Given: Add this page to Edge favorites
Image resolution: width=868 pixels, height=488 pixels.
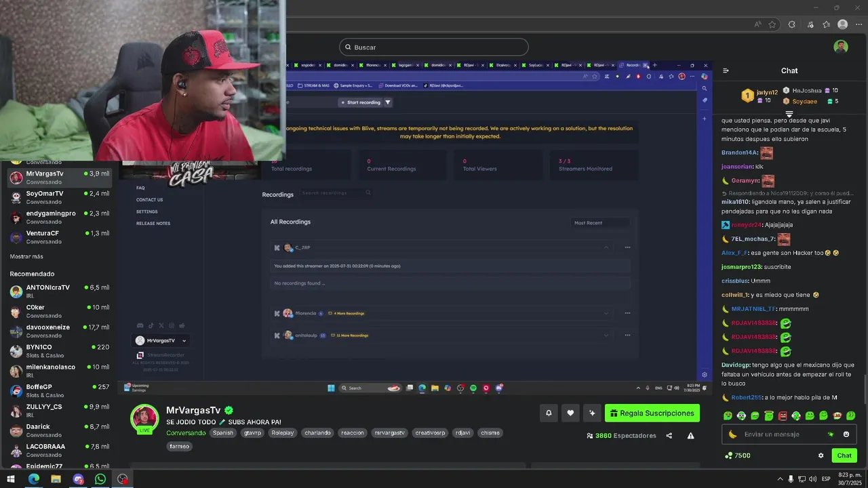Looking at the screenshot, I should [x=772, y=24].
